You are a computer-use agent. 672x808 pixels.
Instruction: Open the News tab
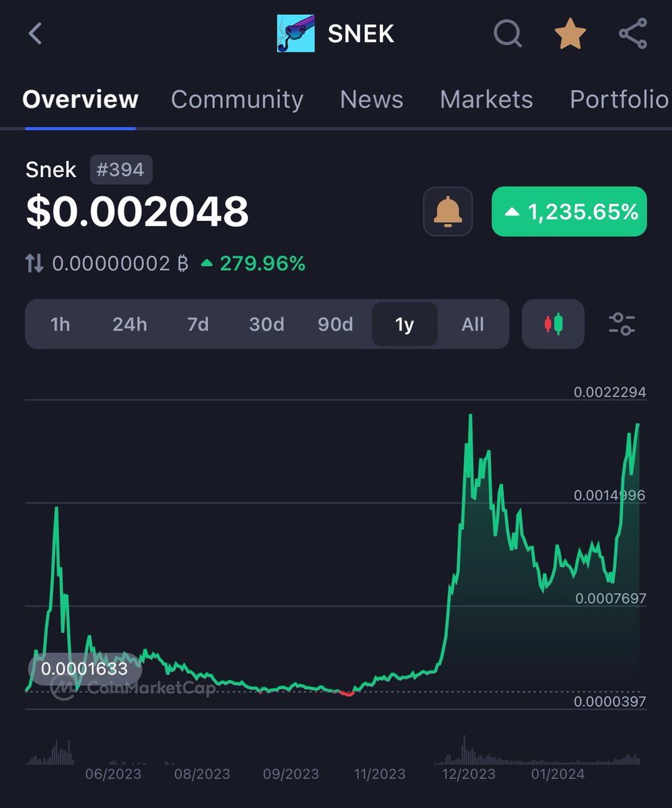(x=372, y=100)
